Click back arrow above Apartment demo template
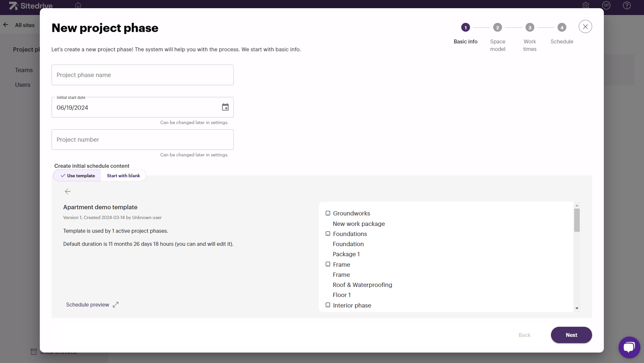Image resolution: width=644 pixels, height=363 pixels. [x=68, y=191]
